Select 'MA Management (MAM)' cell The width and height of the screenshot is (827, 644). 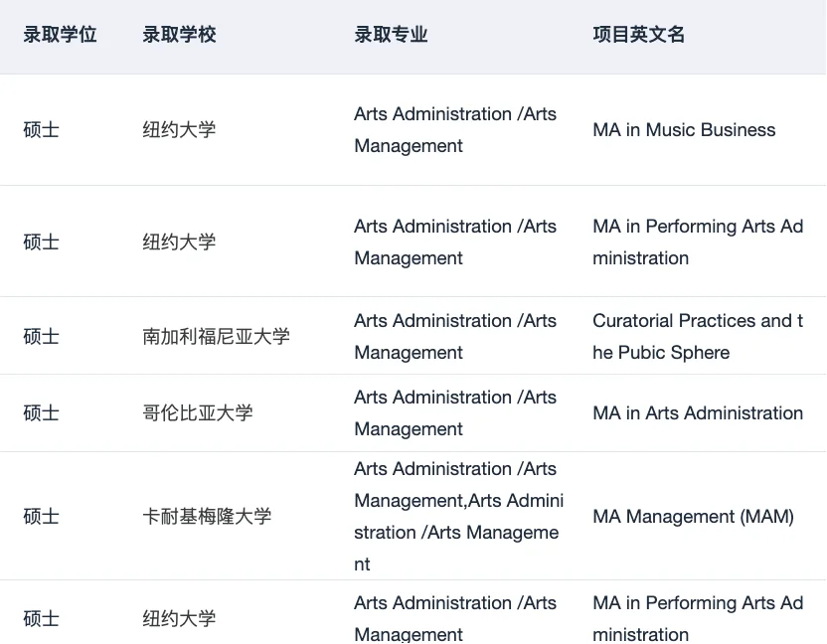693,516
